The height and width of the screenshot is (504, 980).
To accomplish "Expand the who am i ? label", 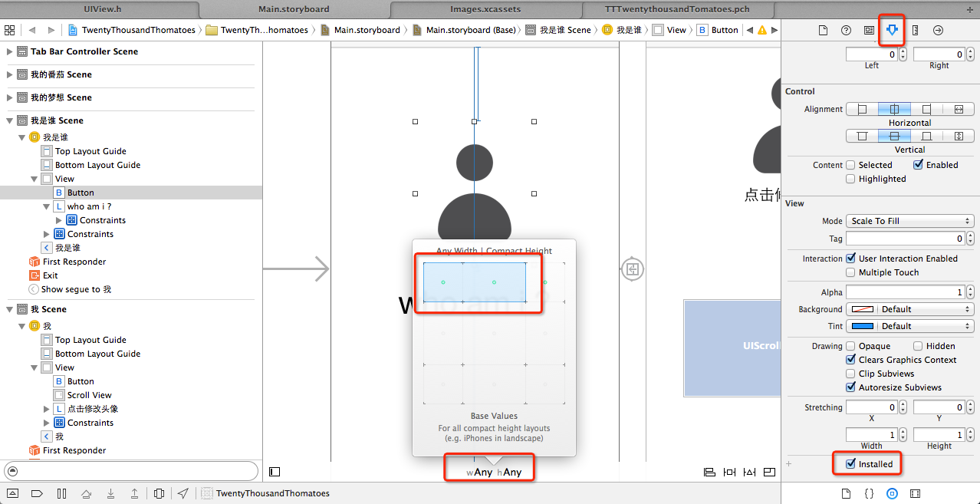I will (47, 206).
